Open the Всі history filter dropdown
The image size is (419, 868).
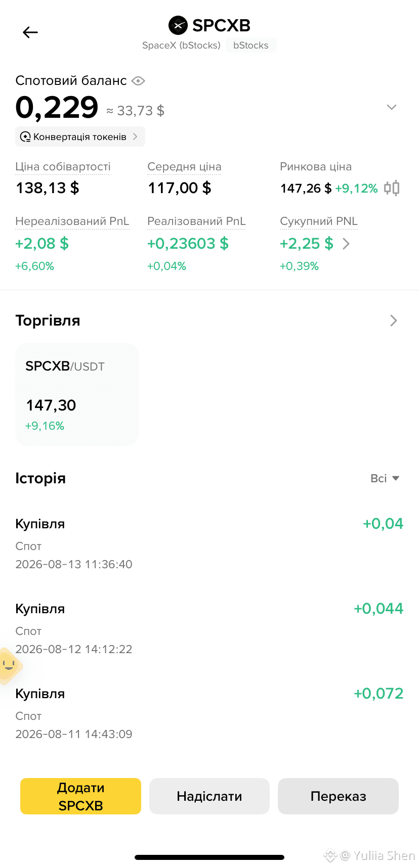coord(385,478)
